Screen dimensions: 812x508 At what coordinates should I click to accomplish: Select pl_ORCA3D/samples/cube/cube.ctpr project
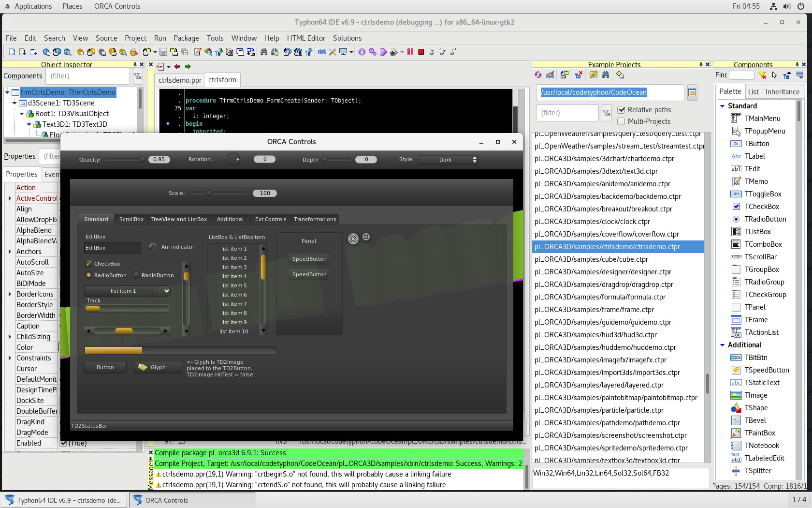618,259
